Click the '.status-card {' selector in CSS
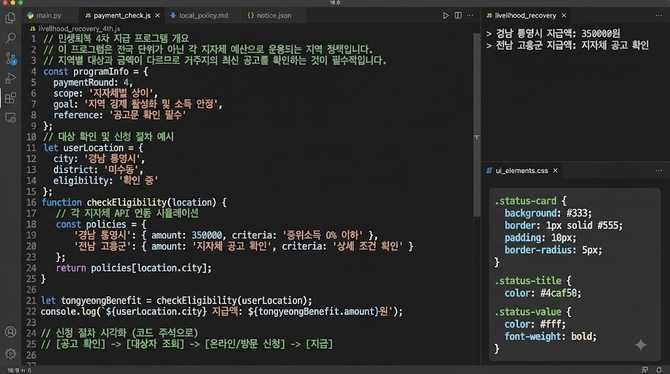Viewport: 670px width, 374px height. click(531, 201)
